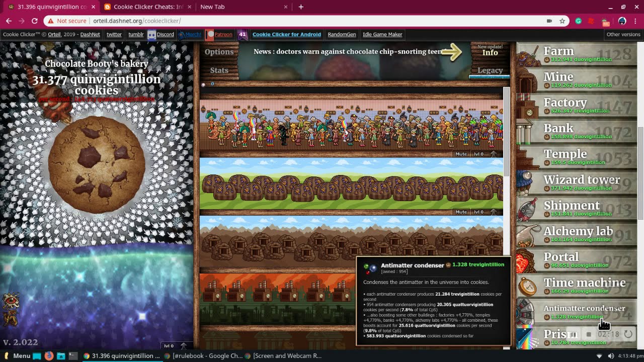Viewport: 644px width, 362px height.
Task: Buy a Farm building
Action: (x=577, y=54)
